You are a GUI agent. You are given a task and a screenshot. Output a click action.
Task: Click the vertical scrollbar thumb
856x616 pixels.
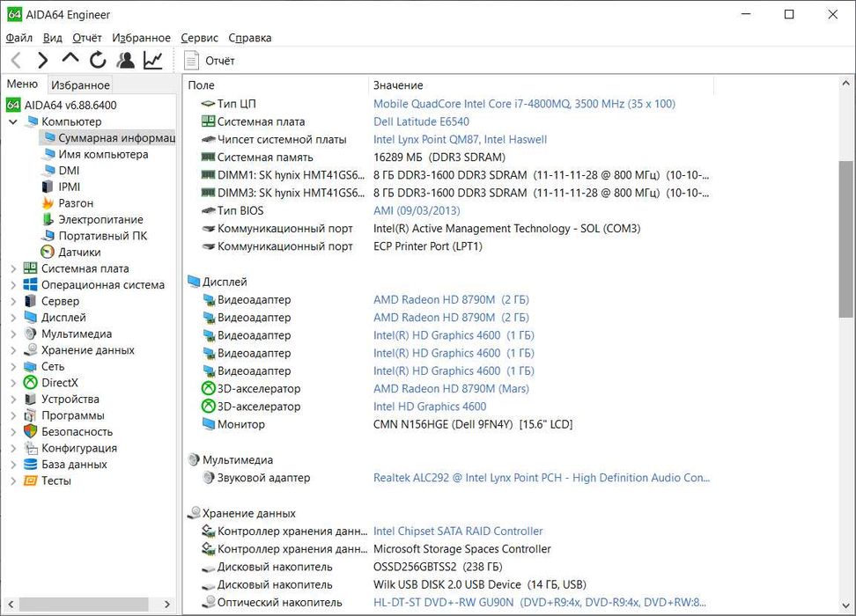845,238
